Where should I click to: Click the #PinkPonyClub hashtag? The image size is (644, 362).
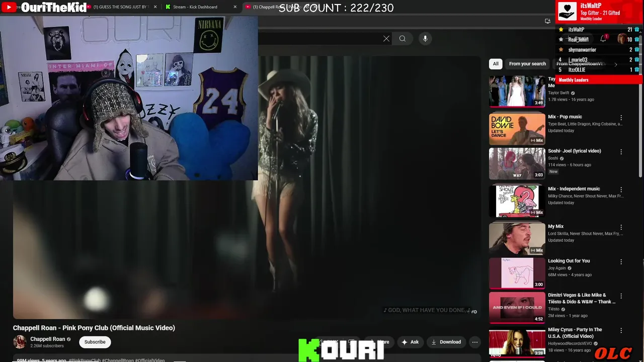click(85, 360)
